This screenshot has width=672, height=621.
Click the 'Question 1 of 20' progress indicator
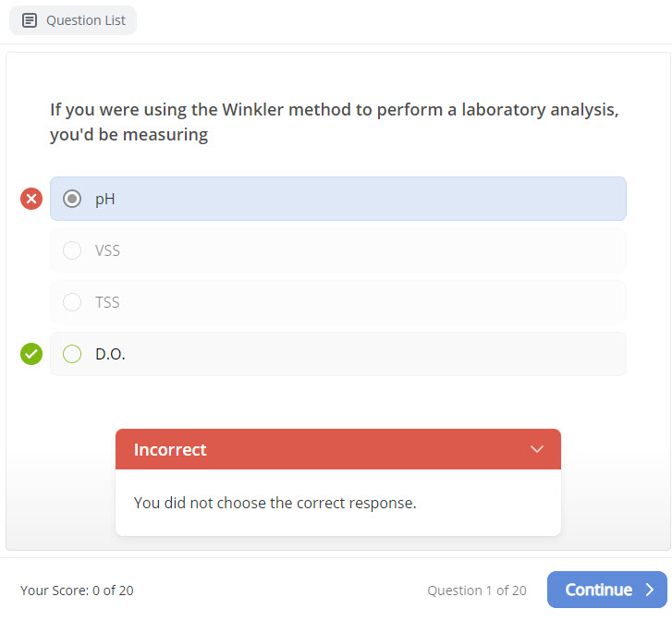[x=476, y=591]
